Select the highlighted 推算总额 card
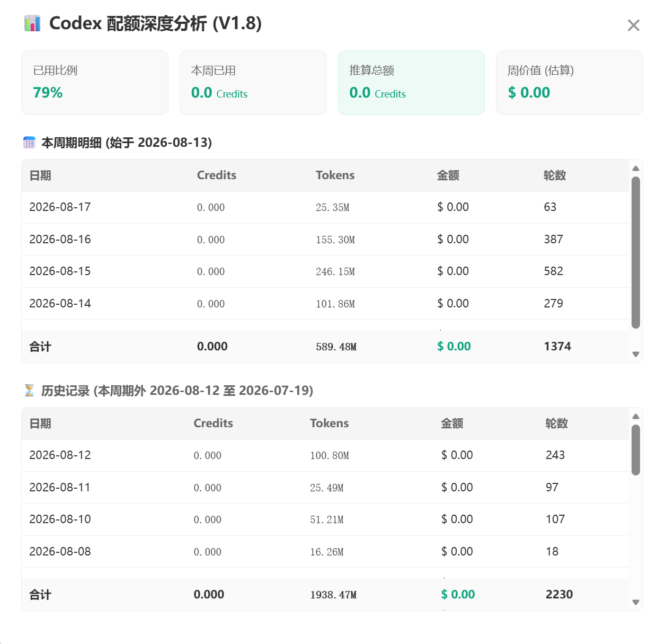 click(411, 83)
